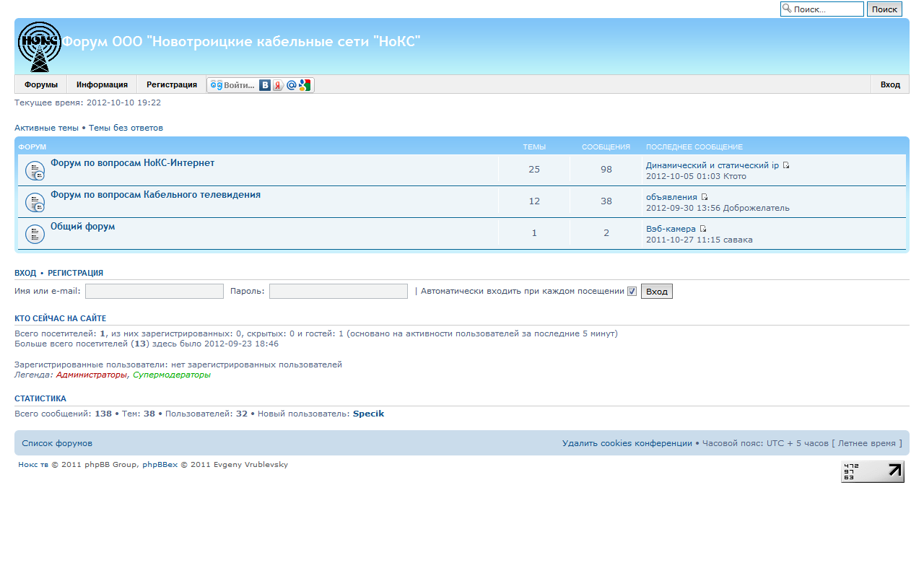Click the НоКС tower logo
Image resolution: width=924 pixels, height=563 pixels.
[39, 47]
